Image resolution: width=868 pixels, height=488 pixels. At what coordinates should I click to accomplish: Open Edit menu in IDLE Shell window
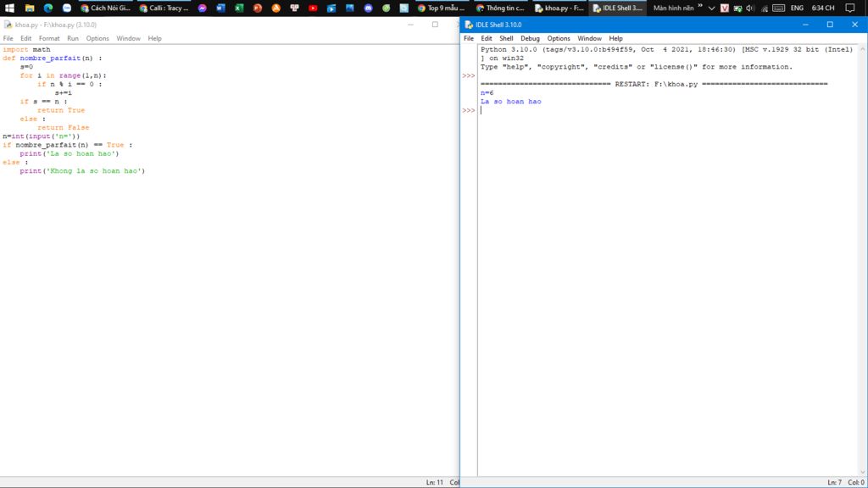pyautogui.click(x=486, y=38)
